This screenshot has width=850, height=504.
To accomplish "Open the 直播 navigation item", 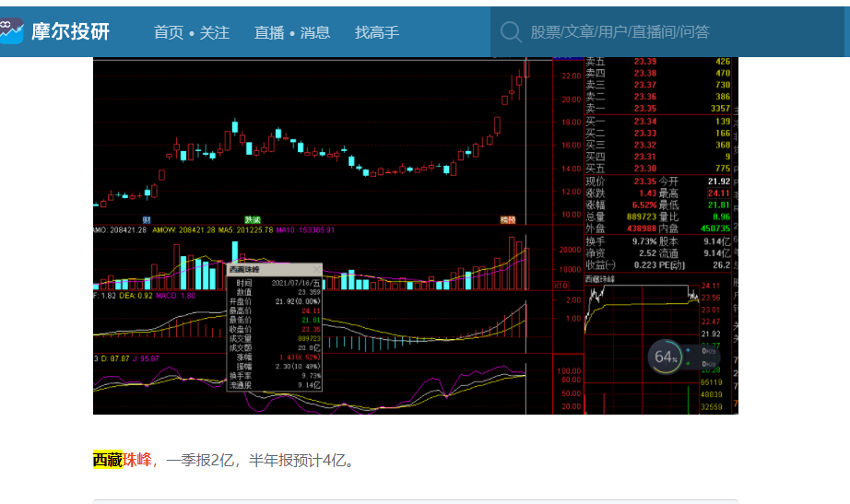I will click(269, 32).
